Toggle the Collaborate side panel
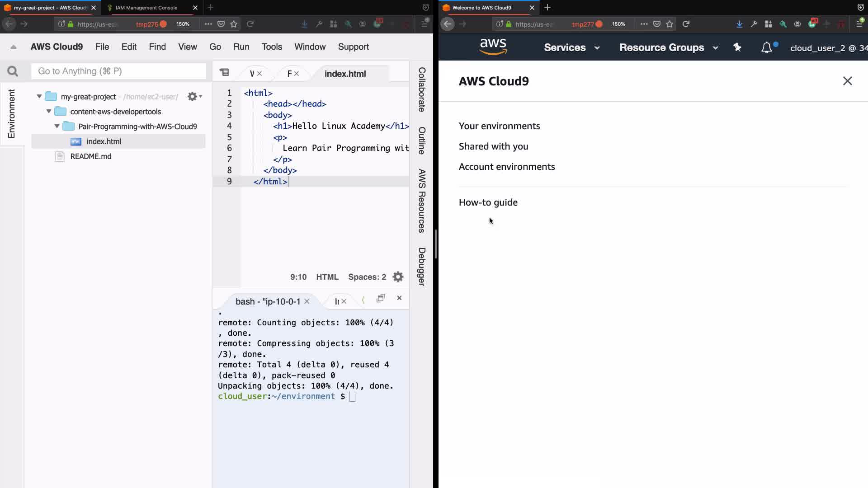868x488 pixels. click(421, 89)
